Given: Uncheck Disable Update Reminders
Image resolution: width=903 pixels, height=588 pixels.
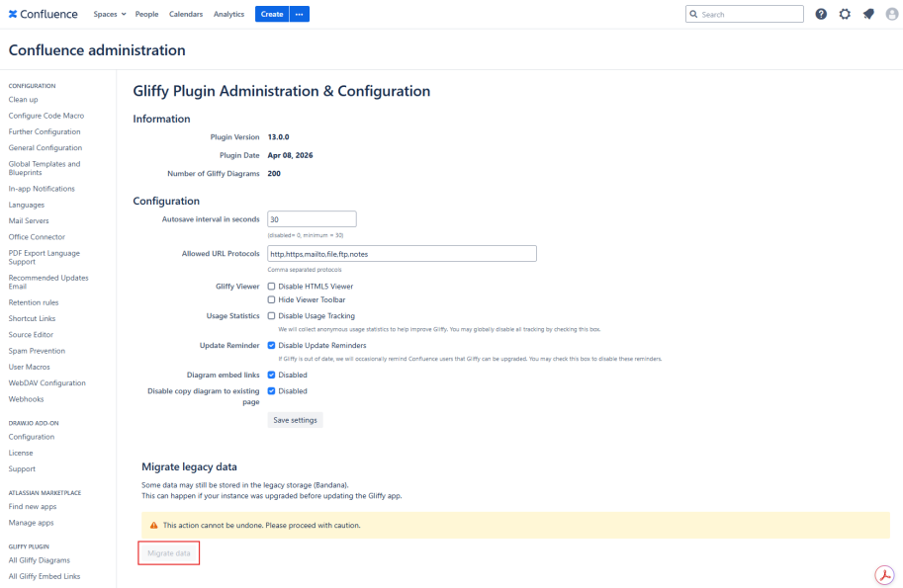Looking at the screenshot, I should point(271,345).
